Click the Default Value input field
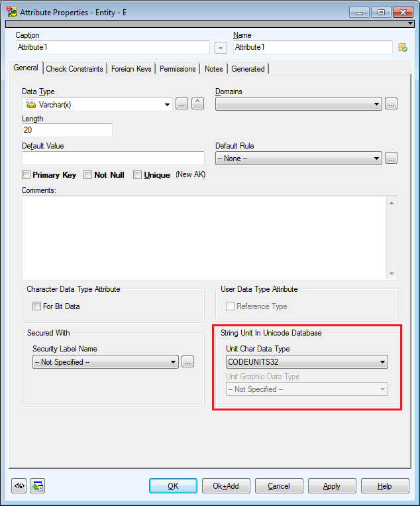The height and width of the screenshot is (506, 420). 113,158
